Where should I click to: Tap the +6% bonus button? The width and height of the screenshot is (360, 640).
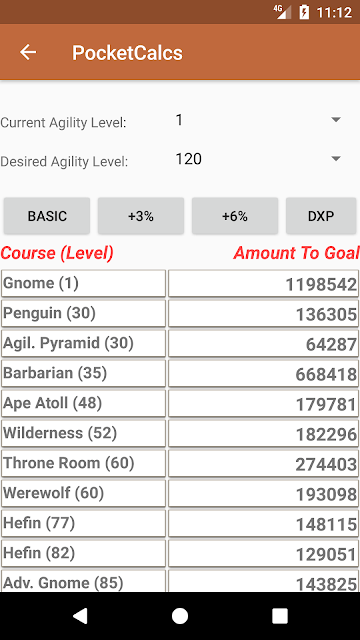click(235, 216)
